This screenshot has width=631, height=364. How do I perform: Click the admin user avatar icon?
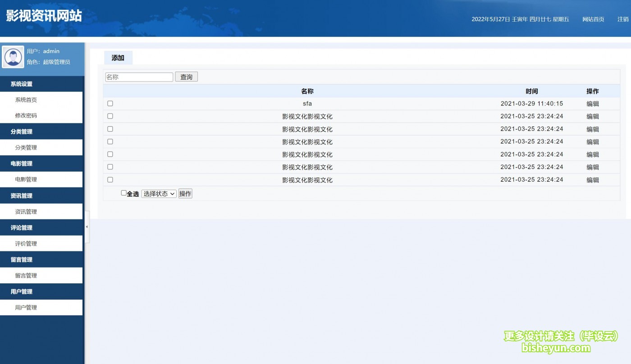click(14, 57)
